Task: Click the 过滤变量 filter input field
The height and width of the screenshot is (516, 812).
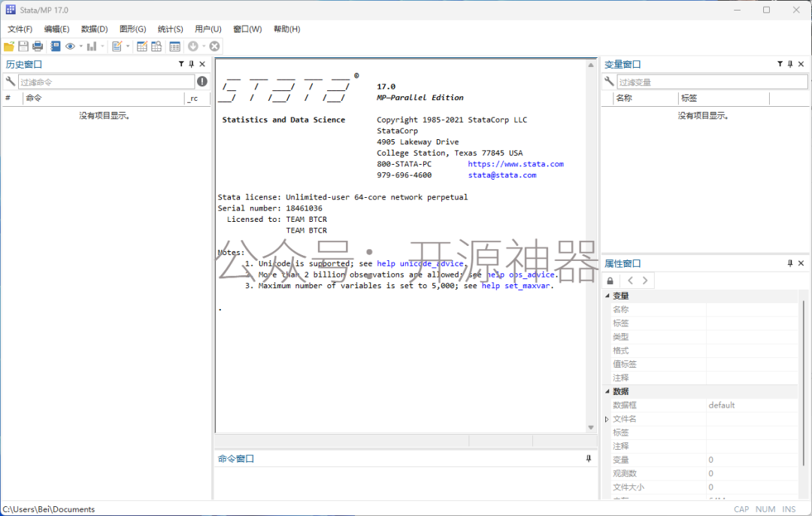Action: coord(713,82)
